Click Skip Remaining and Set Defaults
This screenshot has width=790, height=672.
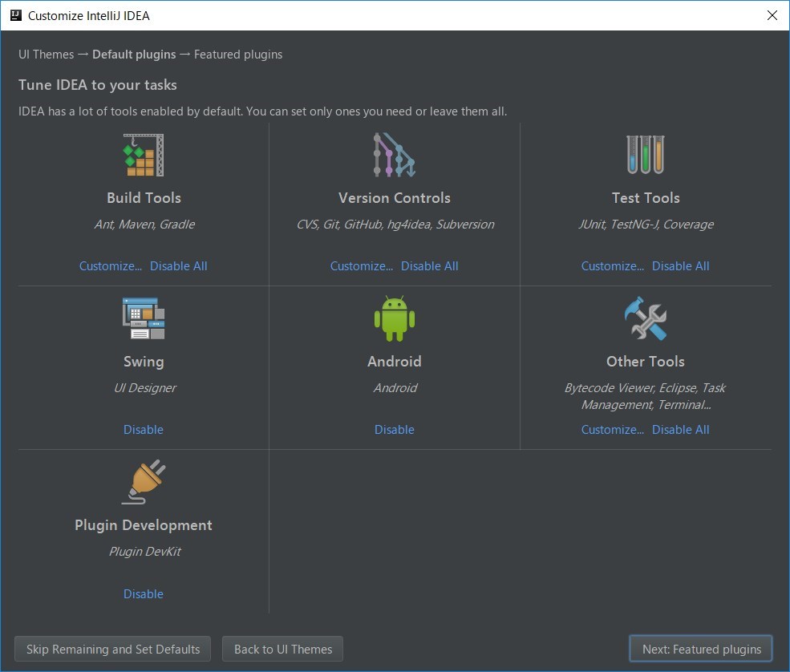[113, 649]
